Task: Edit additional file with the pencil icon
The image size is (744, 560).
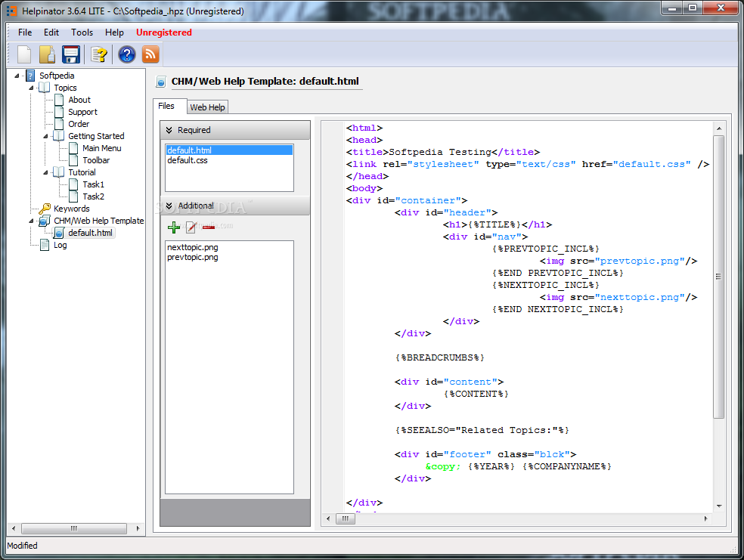Action: click(191, 227)
